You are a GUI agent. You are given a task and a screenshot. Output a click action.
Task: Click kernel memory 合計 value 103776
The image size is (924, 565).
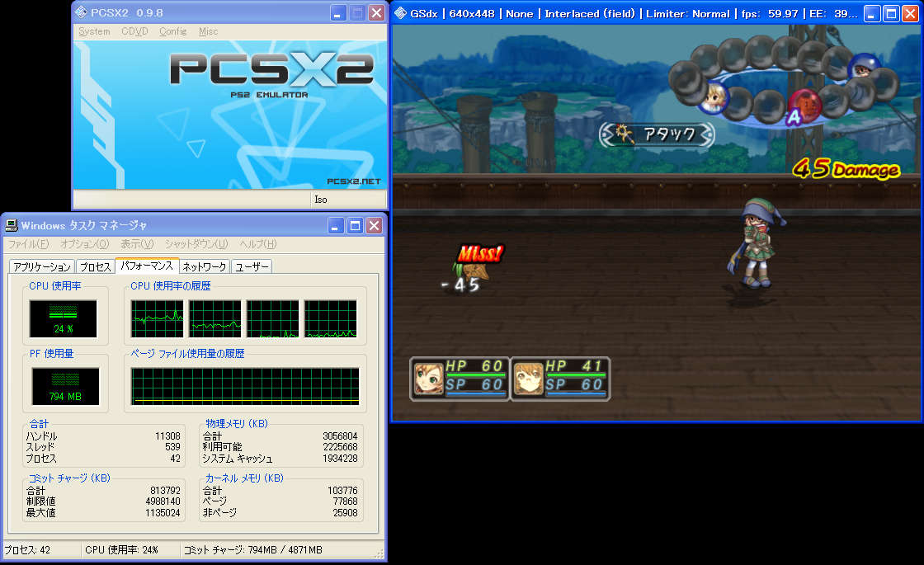[342, 490]
